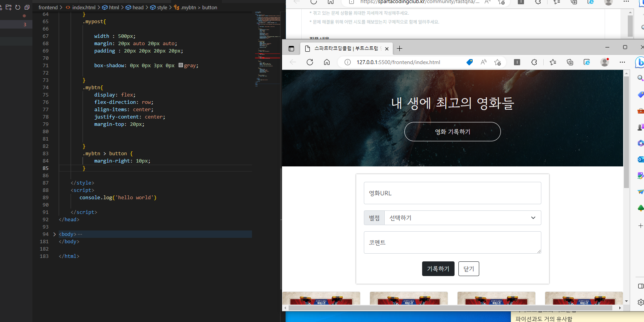Viewport: 644px width, 322px height.
Task: Click the 영화 기록하기 button
Action: (453, 132)
